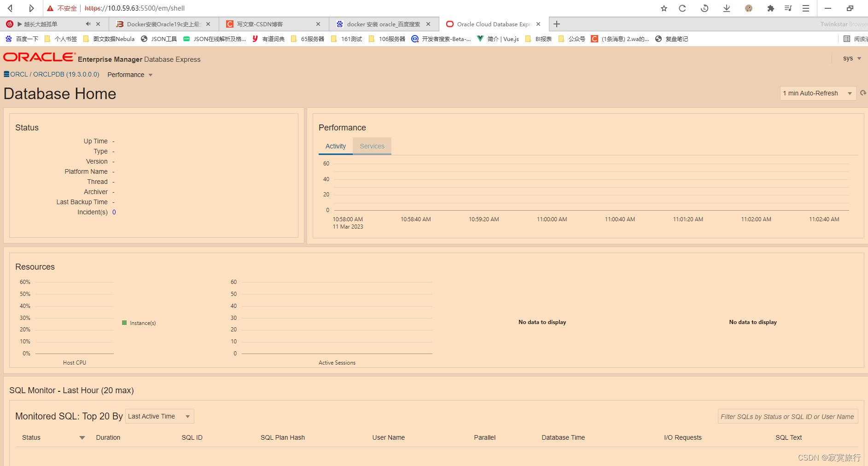This screenshot has width=868, height=466.
Task: Sort by Parallel column header
Action: pyautogui.click(x=485, y=437)
